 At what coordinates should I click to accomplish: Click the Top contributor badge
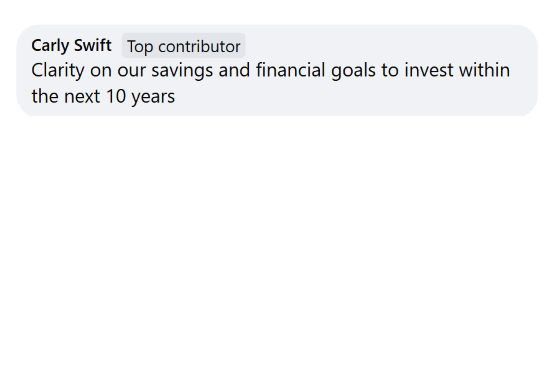click(x=183, y=46)
